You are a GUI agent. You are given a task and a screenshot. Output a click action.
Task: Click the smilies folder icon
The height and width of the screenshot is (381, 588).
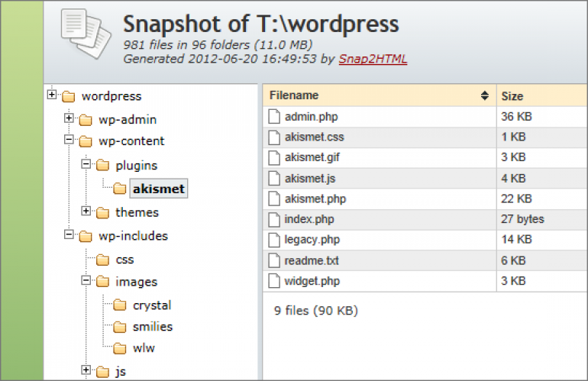(x=120, y=327)
